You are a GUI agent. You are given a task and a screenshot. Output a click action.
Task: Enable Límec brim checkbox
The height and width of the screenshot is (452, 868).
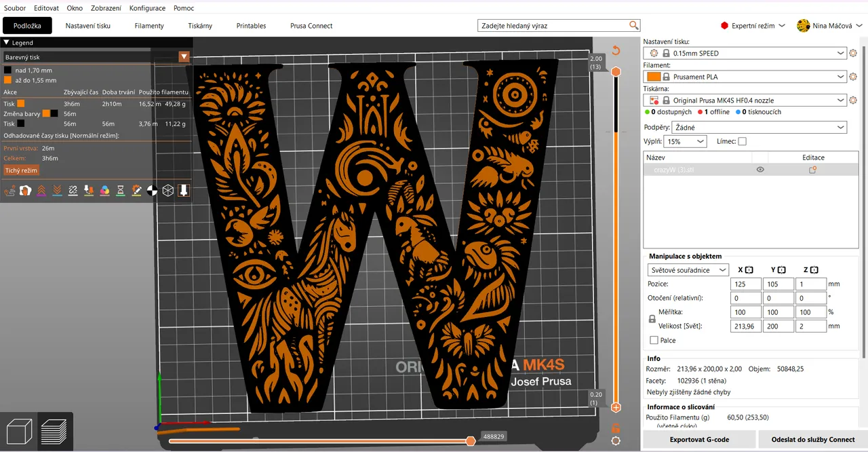(742, 141)
